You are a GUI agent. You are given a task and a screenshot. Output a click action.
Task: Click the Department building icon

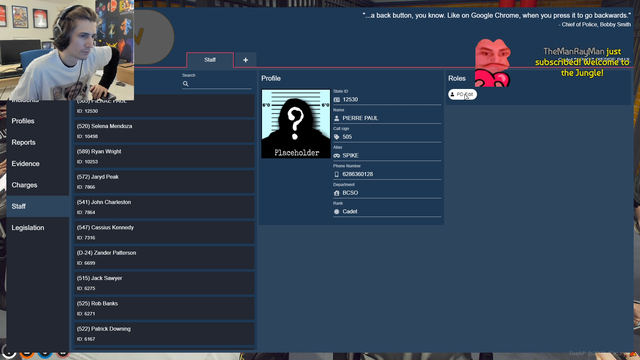click(336, 193)
